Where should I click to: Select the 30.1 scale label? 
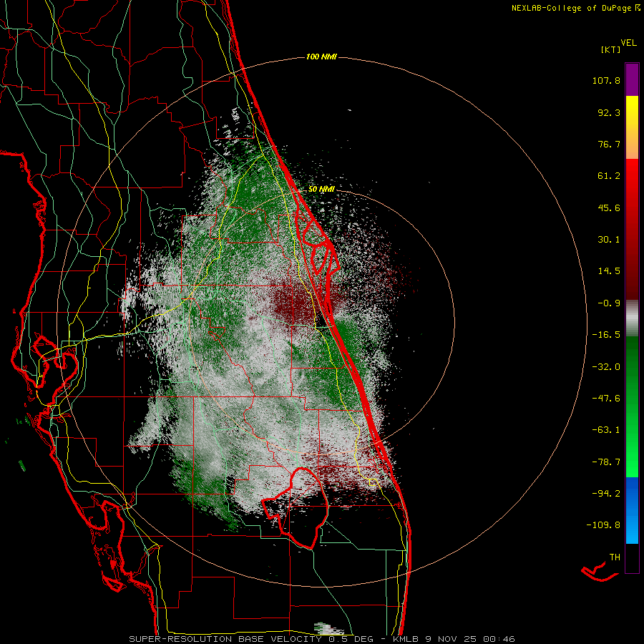(609, 240)
